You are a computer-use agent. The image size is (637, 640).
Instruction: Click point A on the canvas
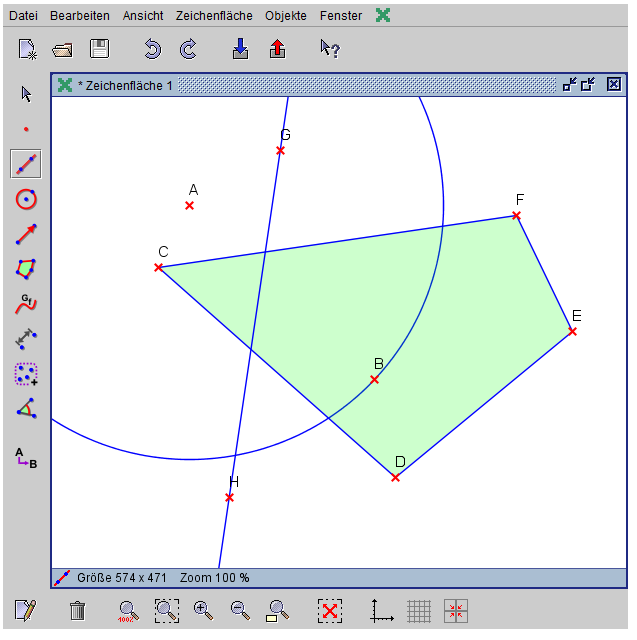pyautogui.click(x=189, y=206)
